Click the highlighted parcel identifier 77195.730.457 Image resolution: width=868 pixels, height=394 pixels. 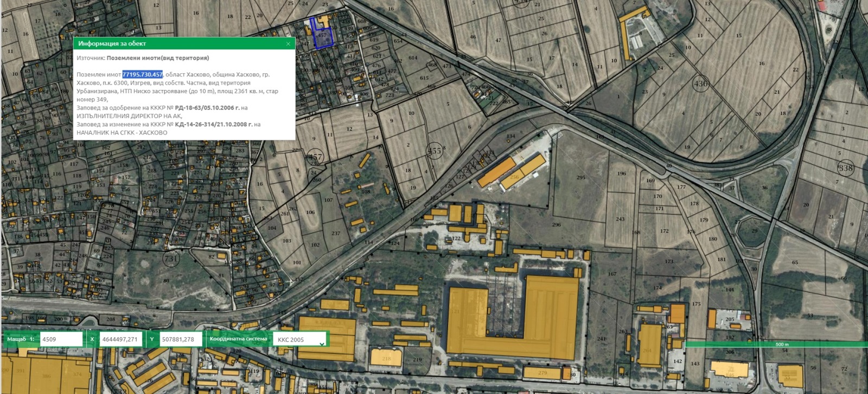(142, 74)
